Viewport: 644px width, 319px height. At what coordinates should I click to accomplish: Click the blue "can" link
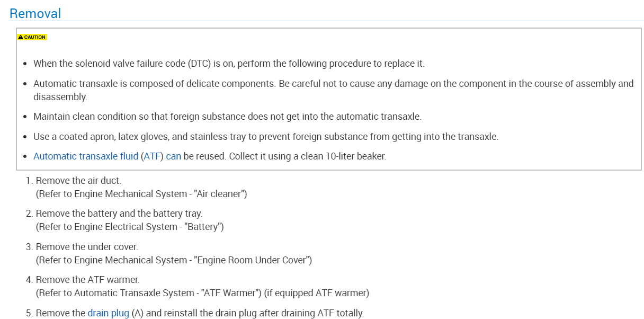(x=173, y=156)
